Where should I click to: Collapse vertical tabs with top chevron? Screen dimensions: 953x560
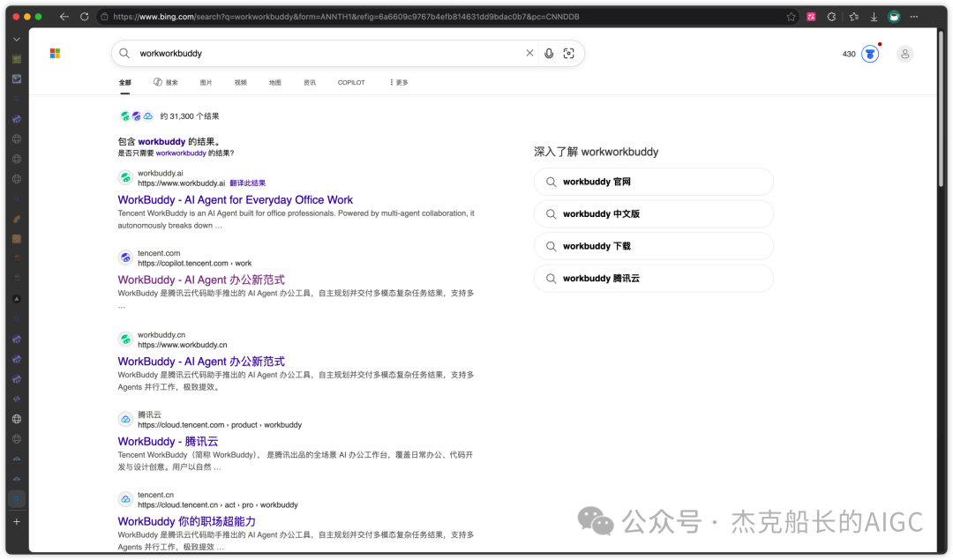[17, 39]
